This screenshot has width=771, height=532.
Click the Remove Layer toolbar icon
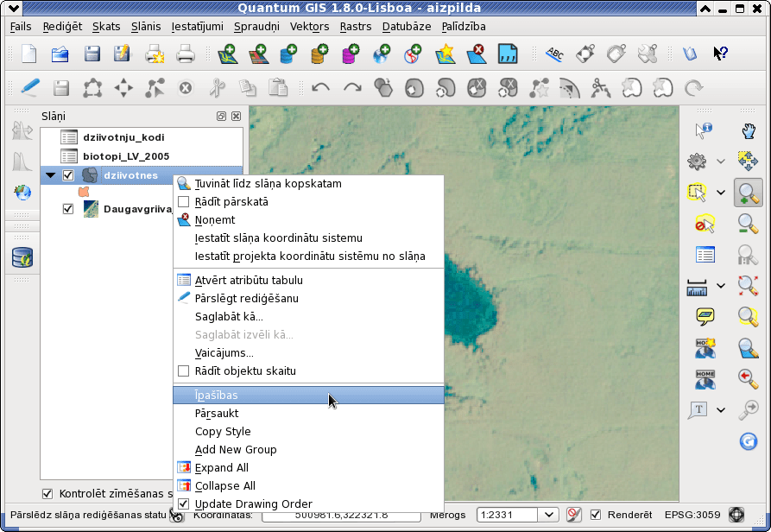(x=476, y=54)
